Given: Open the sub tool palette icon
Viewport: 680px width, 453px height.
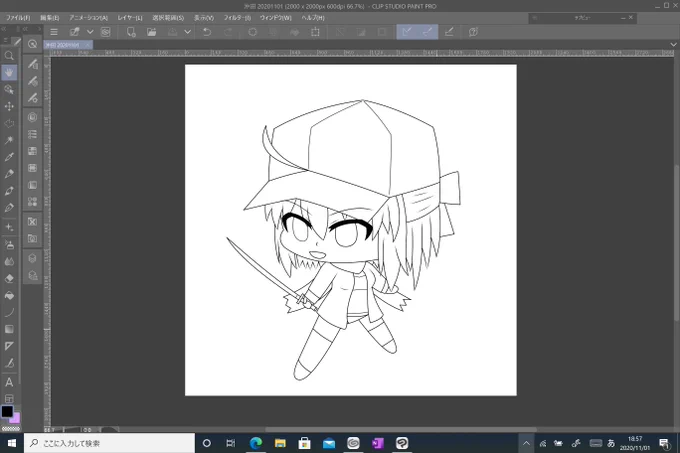Looking at the screenshot, I should pos(33,64).
